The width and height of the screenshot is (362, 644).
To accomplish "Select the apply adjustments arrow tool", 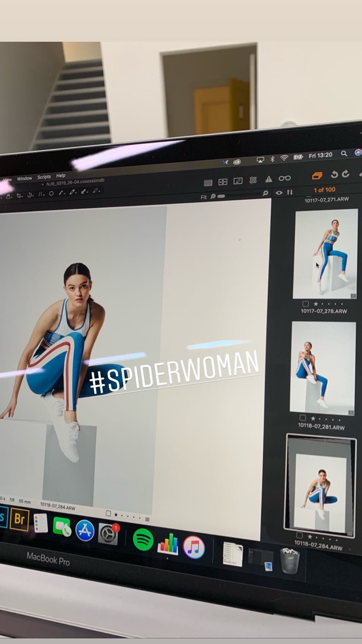I will 84,191.
